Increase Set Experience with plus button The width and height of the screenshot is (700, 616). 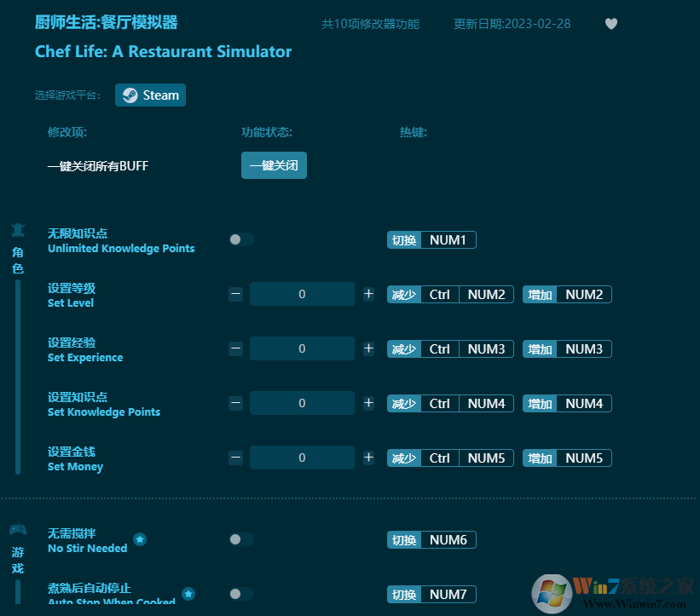[368, 348]
